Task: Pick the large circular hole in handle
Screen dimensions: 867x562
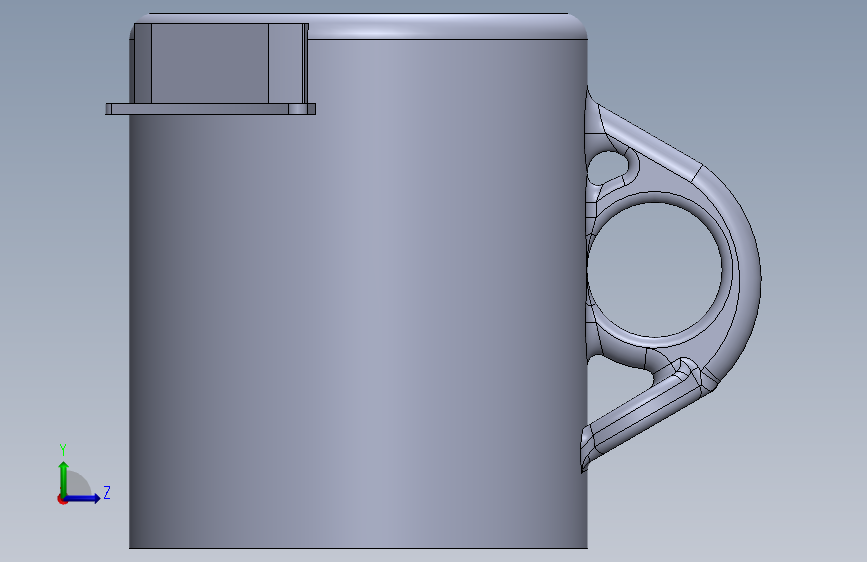Action: pos(654,269)
